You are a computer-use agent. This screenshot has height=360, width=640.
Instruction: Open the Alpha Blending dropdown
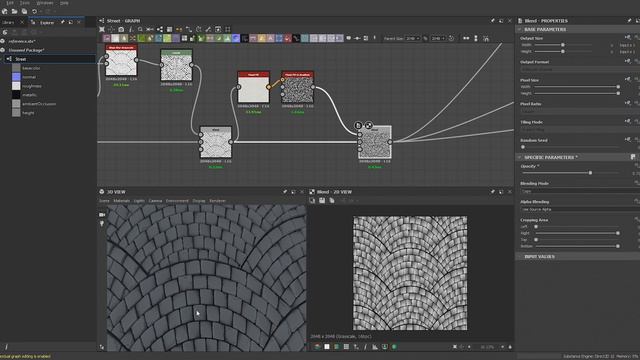[x=580, y=209]
